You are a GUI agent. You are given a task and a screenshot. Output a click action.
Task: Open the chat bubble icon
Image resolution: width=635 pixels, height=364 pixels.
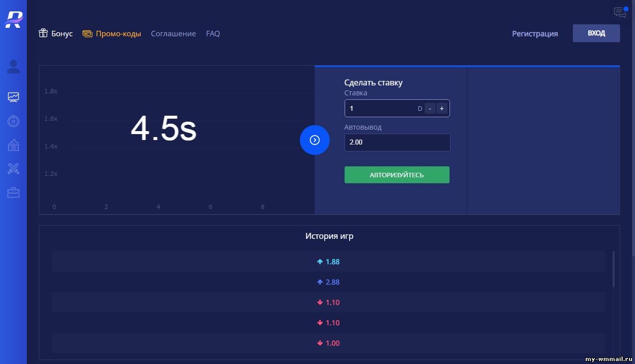pos(620,12)
